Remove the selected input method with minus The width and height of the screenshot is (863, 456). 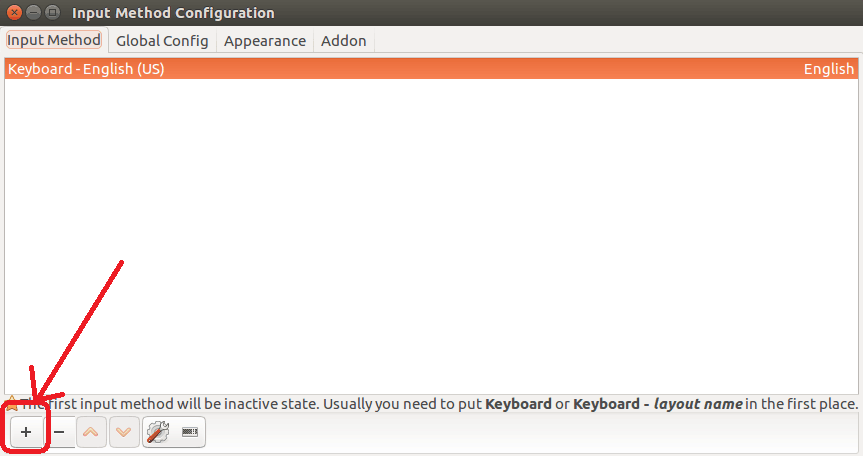pos(59,433)
